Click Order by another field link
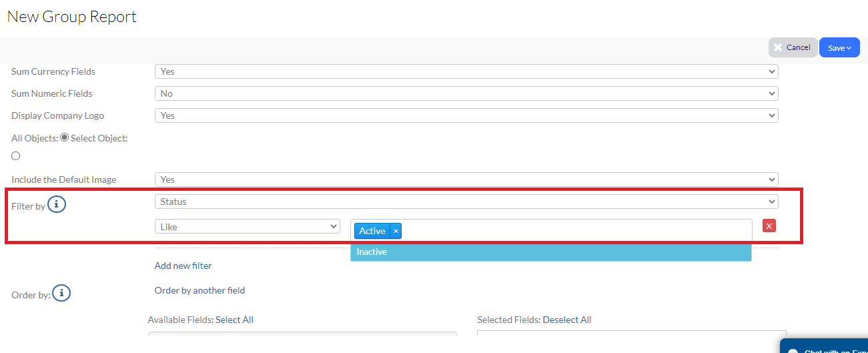Image resolution: width=868 pixels, height=353 pixels. click(x=199, y=290)
